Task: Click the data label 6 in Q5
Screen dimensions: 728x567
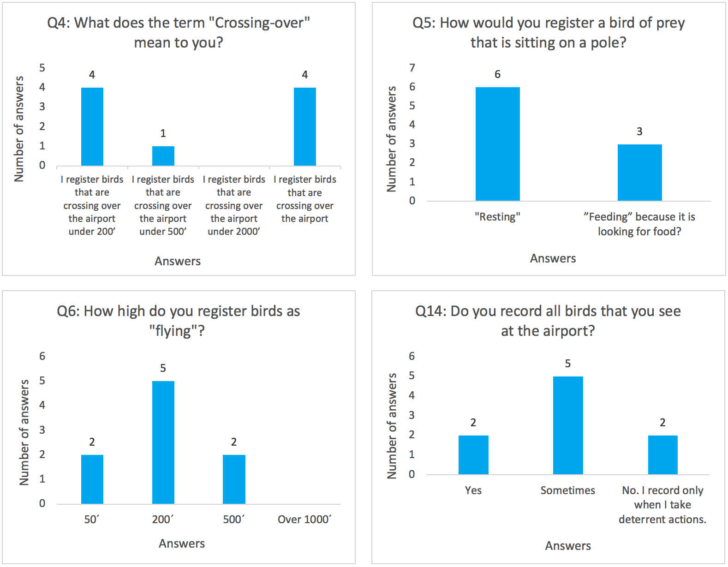Action: tap(497, 74)
